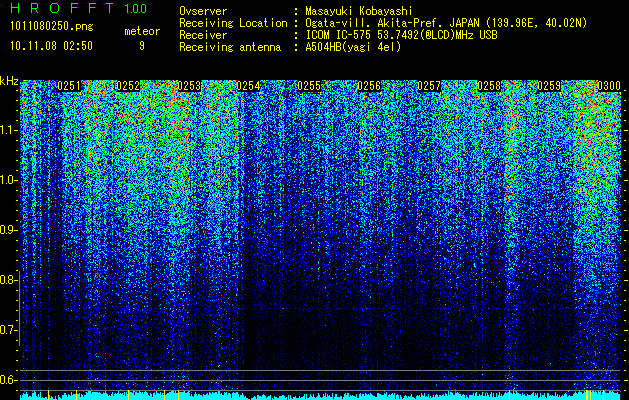Click the filename 1011080250.png
629x400 pixels.
[52, 27]
